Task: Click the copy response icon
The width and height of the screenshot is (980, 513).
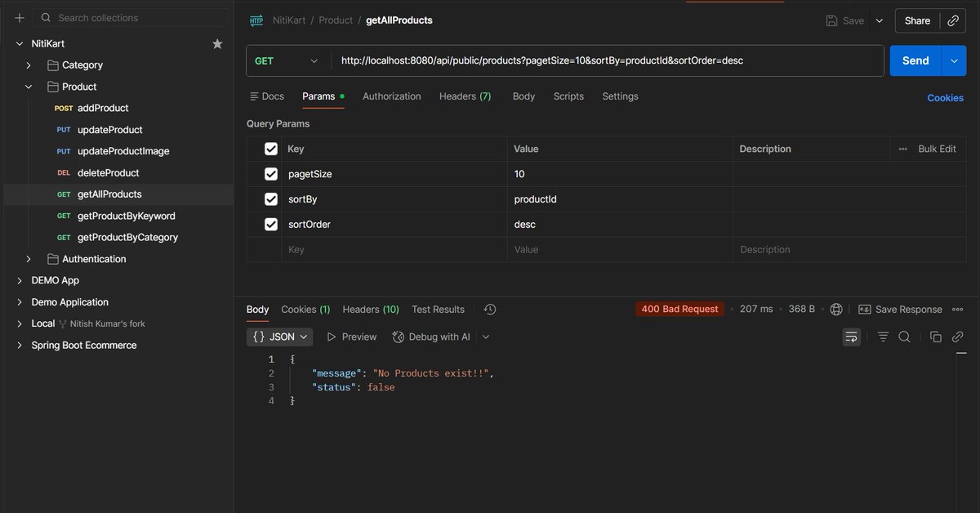Action: coord(936,337)
